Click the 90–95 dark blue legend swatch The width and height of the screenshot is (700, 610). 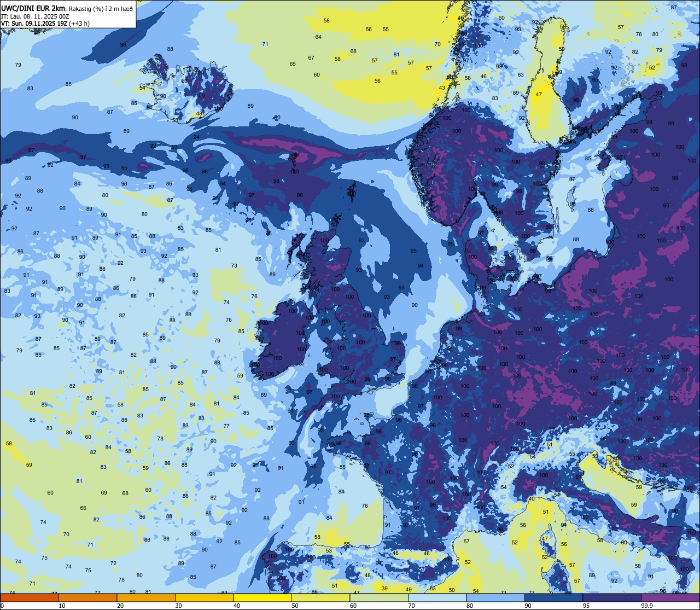(553, 598)
